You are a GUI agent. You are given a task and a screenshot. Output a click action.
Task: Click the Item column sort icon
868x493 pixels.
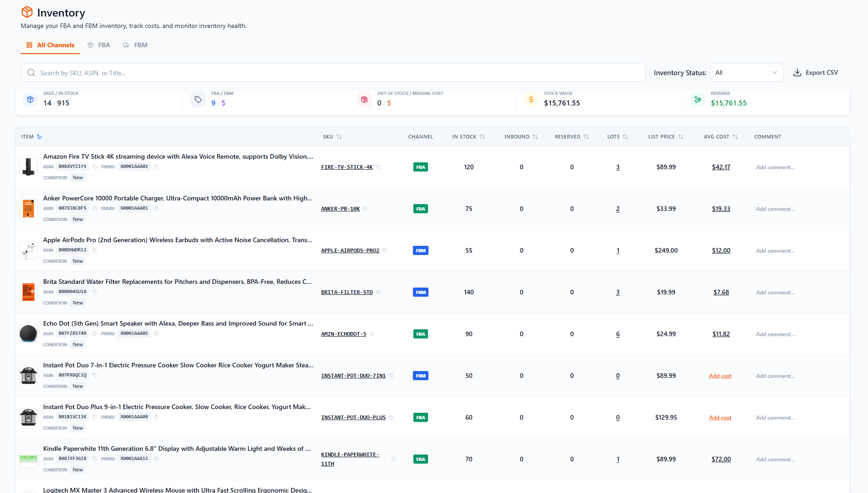[x=39, y=137]
